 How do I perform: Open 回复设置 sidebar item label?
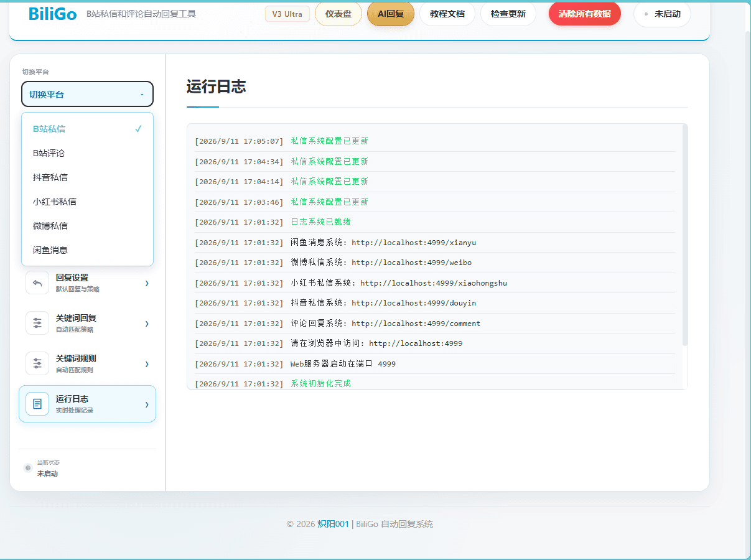pyautogui.click(x=72, y=278)
